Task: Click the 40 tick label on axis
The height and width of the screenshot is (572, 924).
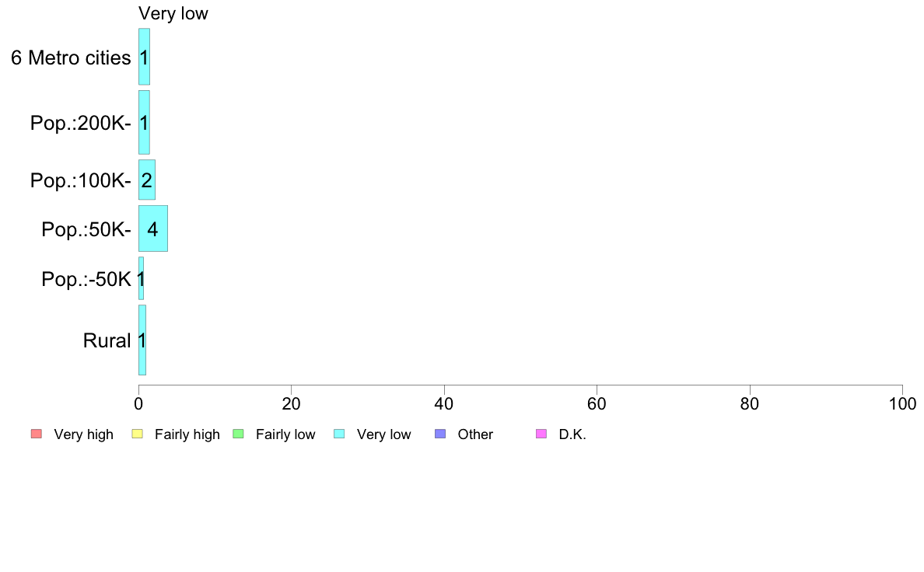Action: 444,403
